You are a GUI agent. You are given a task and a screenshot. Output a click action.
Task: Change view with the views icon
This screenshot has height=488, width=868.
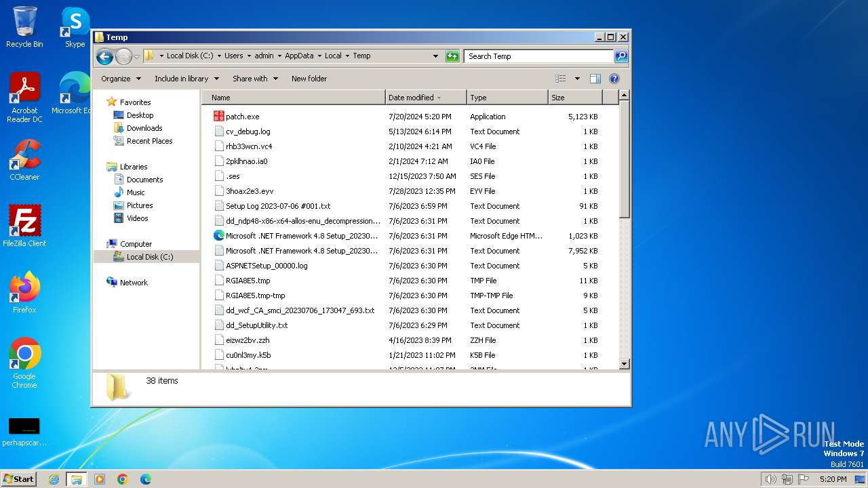[561, 79]
